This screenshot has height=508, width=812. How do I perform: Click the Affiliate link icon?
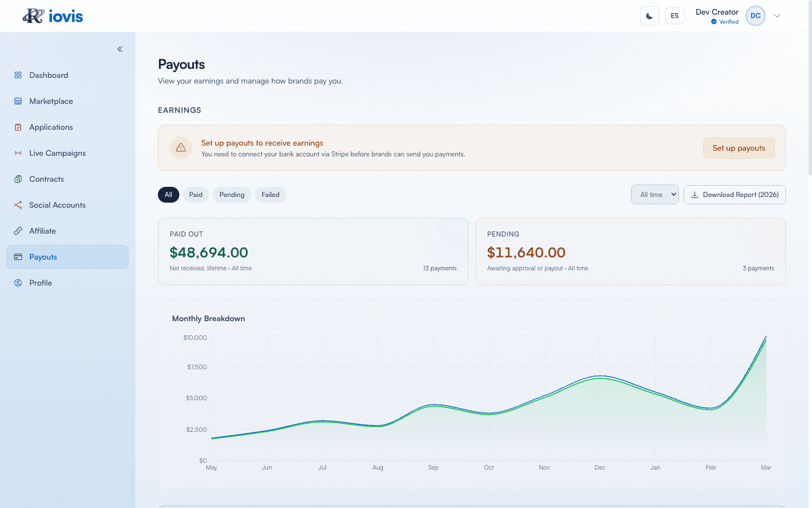[x=18, y=231]
